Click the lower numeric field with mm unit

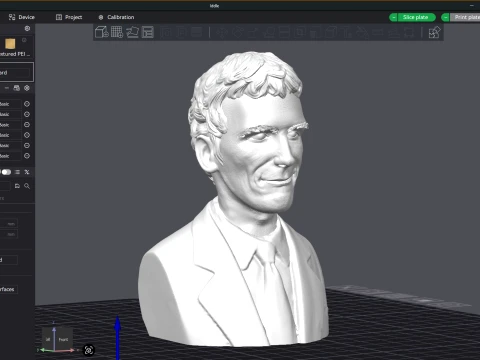(9, 234)
